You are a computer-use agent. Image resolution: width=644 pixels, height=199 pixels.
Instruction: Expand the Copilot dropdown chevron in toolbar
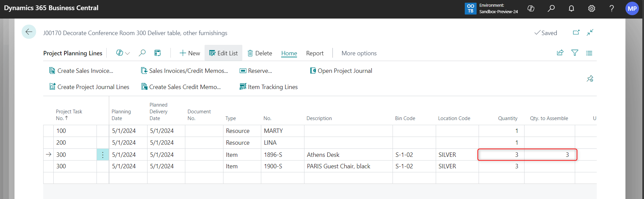(128, 53)
